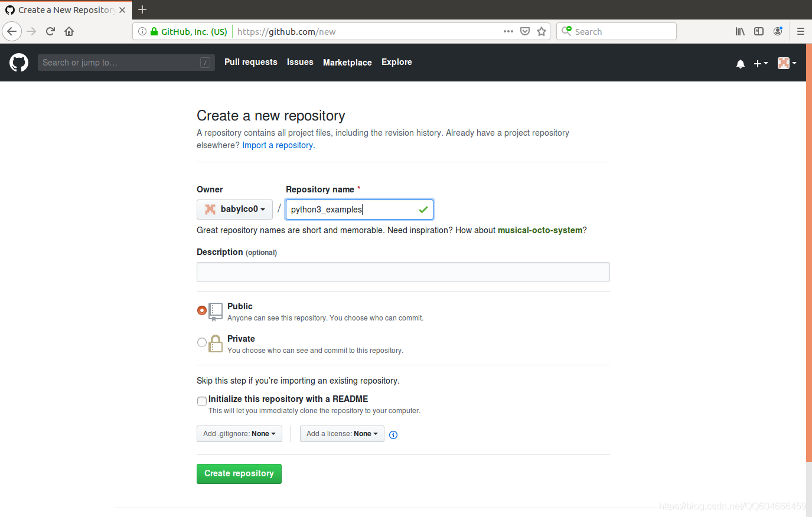Open the Owner babylco0 dropdown

tap(234, 210)
